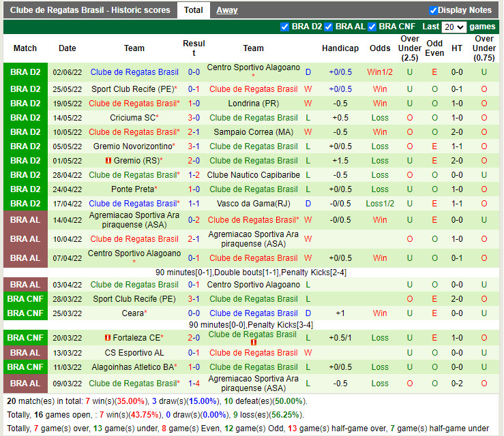504x436 pixels.
Task: Open the Last games count dropdown
Action: pyautogui.click(x=454, y=27)
